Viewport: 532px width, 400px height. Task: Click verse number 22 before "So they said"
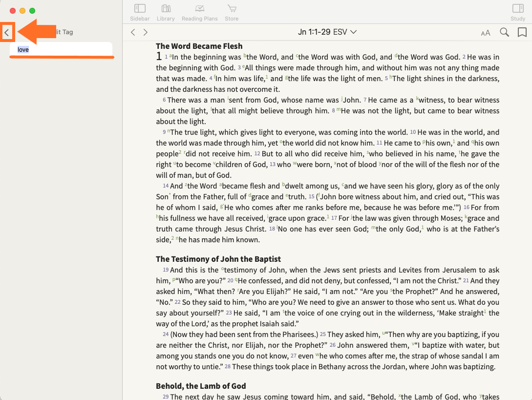177,302
